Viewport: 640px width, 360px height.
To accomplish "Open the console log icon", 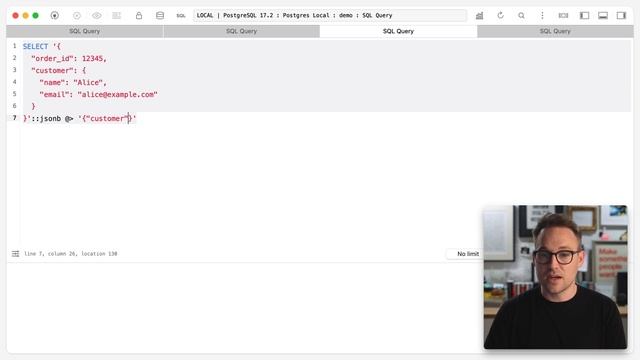I will (563, 16).
